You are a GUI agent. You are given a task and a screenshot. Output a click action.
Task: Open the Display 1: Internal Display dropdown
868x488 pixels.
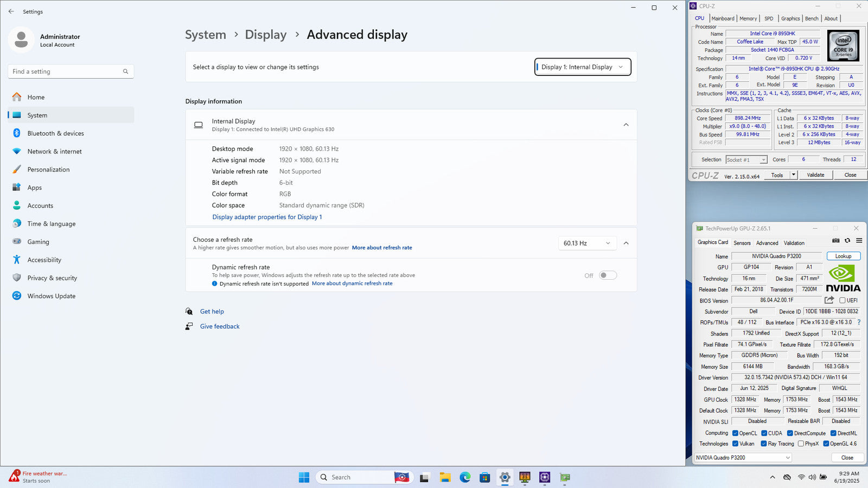(x=582, y=67)
